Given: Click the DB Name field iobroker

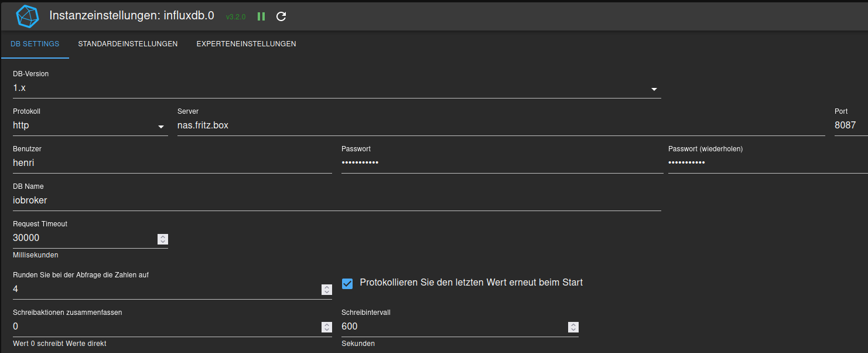Looking at the screenshot, I should coord(337,201).
